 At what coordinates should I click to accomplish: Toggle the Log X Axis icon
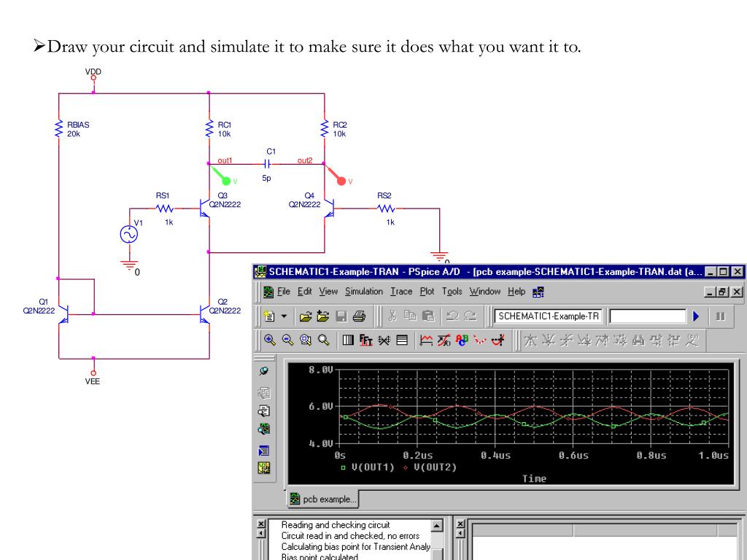point(348,340)
